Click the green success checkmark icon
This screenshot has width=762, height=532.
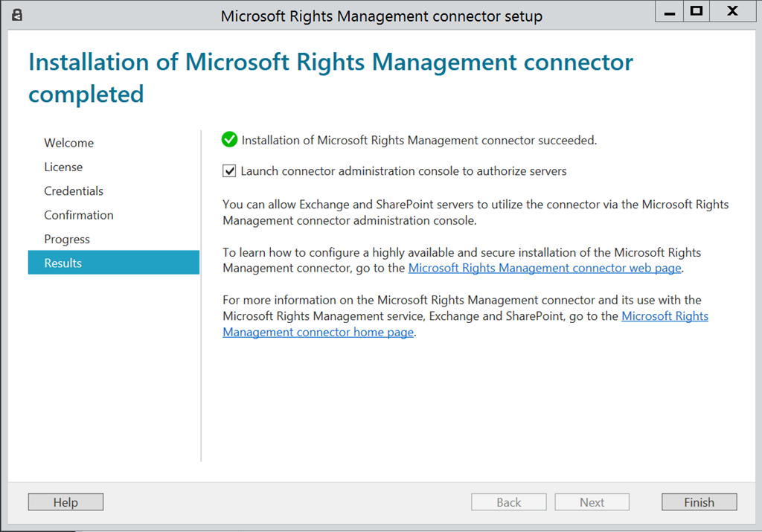230,139
